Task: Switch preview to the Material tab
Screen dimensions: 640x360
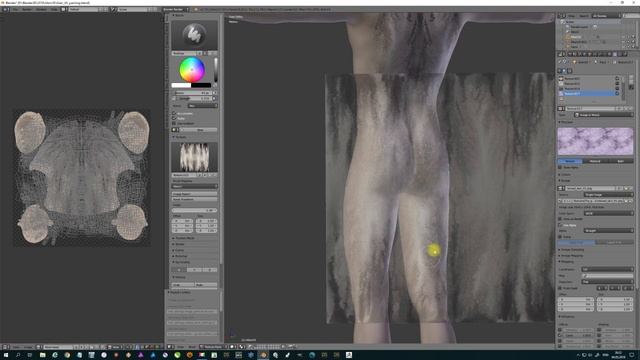Action: point(595,161)
